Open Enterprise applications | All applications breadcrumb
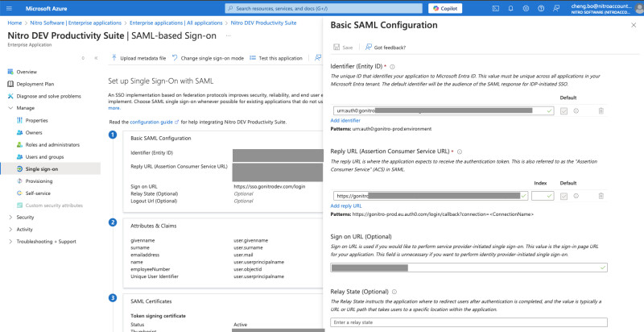Screen dimensions: 644x332 [x=175, y=23]
